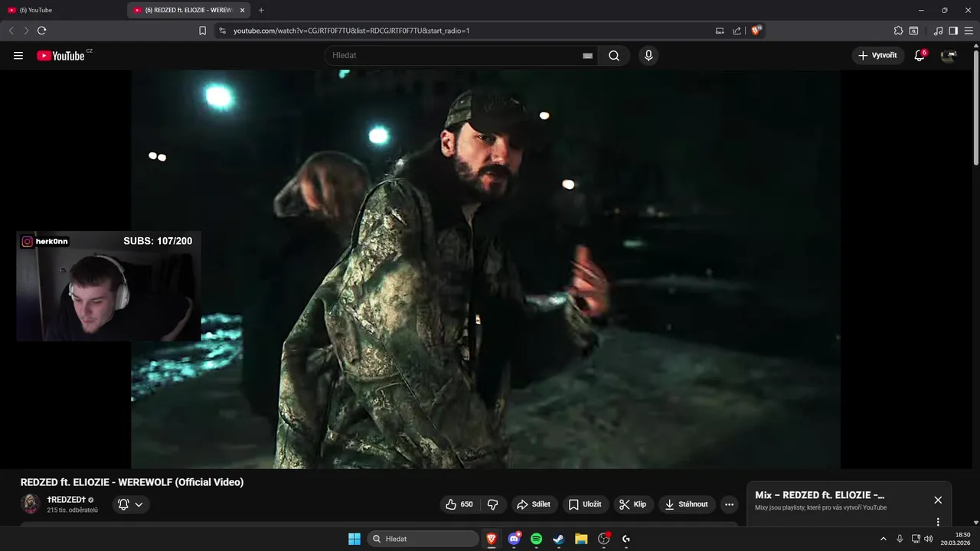
Task: Click the URL address bar text
Action: tap(351, 31)
